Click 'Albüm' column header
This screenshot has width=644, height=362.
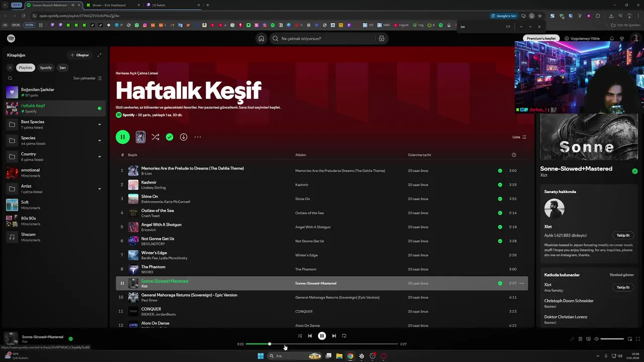pos(300,155)
